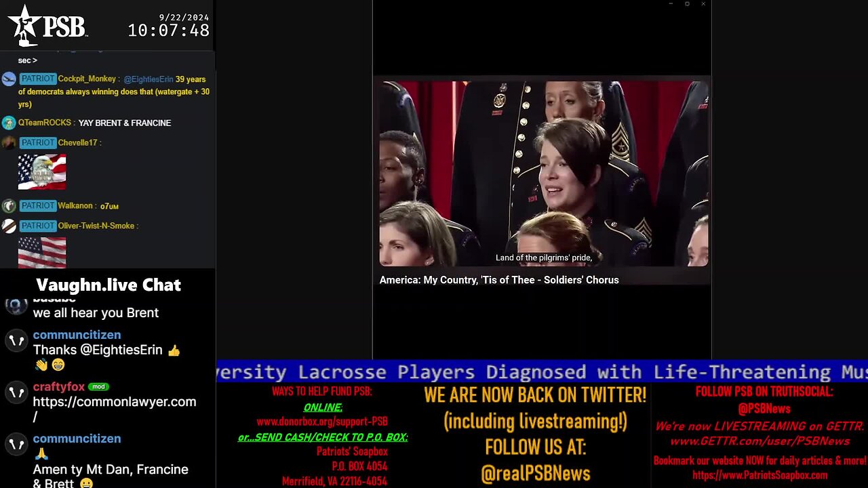
Task: Click Walkanon's avatar icon
Action: 9,206
